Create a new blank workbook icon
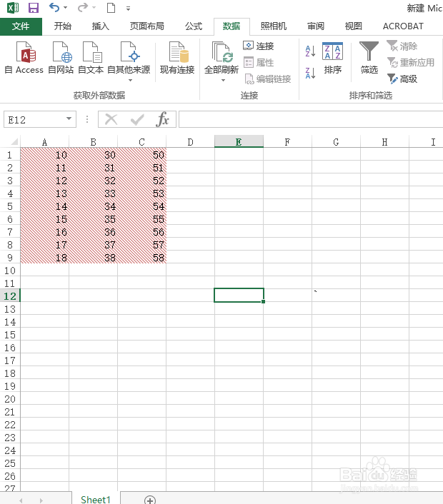 point(111,8)
